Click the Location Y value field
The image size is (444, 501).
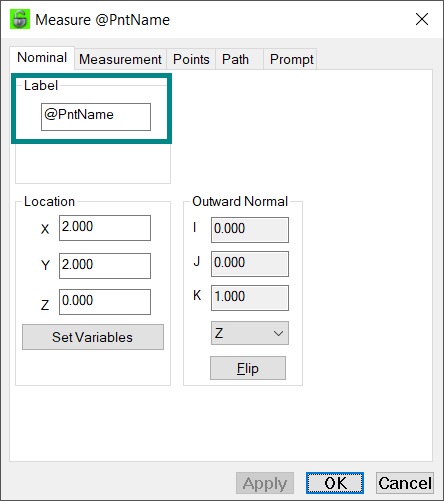(105, 266)
